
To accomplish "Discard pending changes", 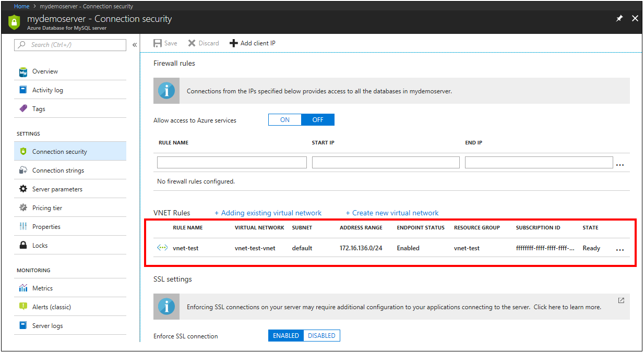I will coord(203,43).
